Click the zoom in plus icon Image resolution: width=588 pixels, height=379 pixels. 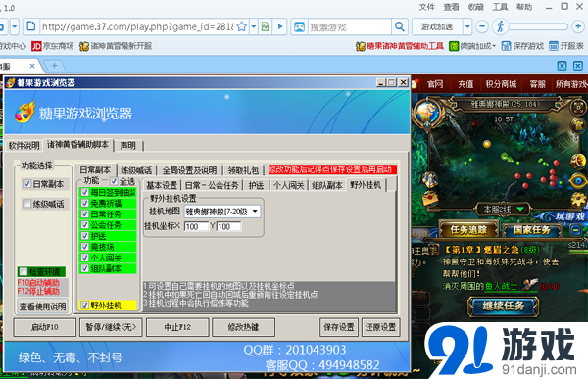[578, 26]
